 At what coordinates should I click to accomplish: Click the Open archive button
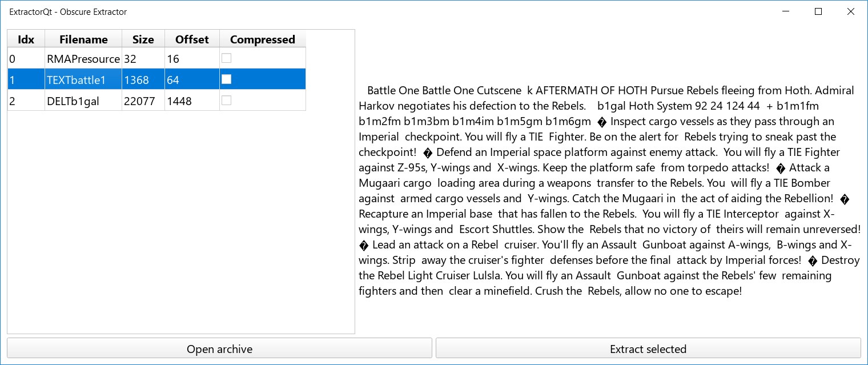(x=219, y=348)
